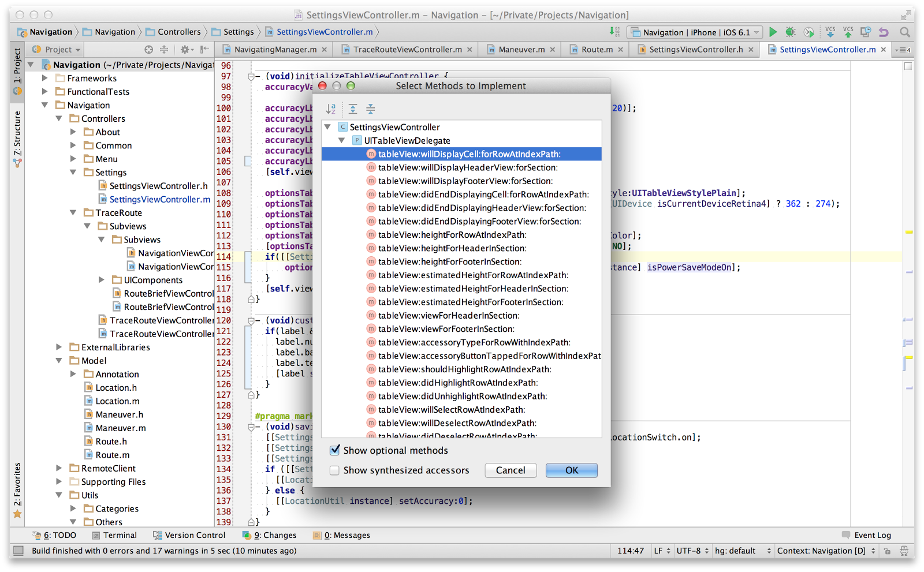Image resolution: width=924 pixels, height=572 pixels.
Task: Collapse all nodes icon in dialog toolbar
Action: pyautogui.click(x=371, y=109)
